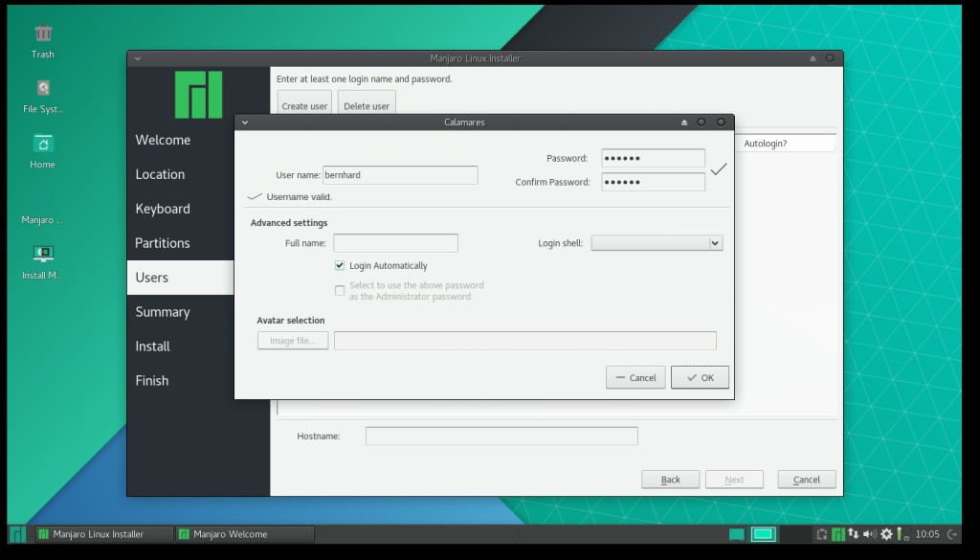Go to the Location installer step
This screenshot has height=560, width=980.
tap(160, 174)
